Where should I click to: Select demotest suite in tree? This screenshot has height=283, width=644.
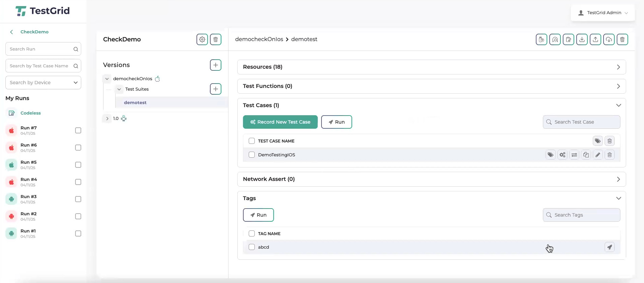(x=135, y=102)
